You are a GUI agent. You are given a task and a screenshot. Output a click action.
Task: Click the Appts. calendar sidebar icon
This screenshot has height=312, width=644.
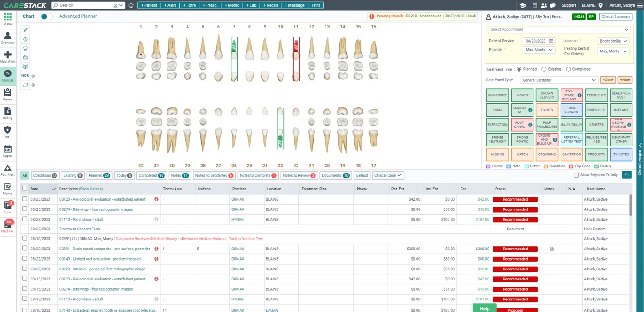tap(8, 151)
